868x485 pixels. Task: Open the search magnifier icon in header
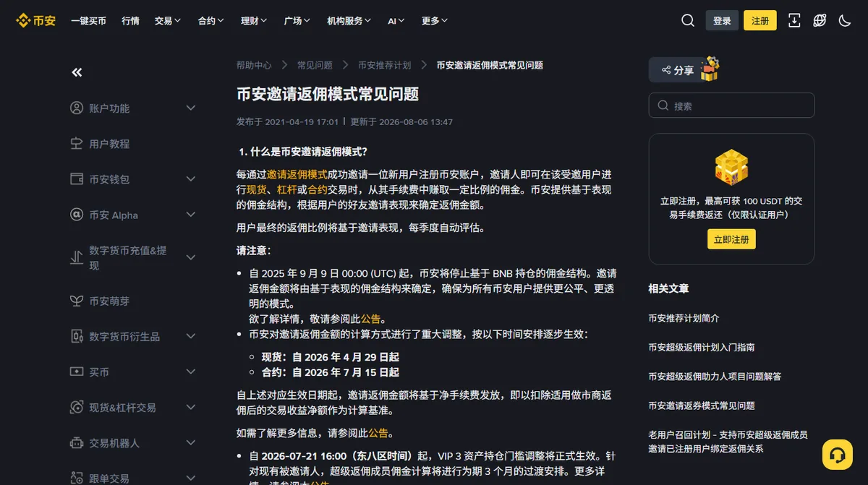[688, 20]
